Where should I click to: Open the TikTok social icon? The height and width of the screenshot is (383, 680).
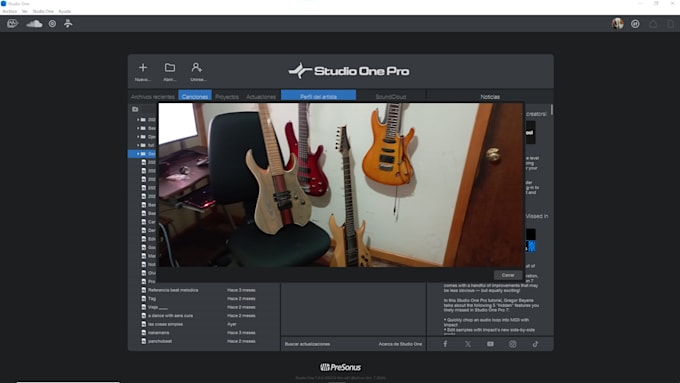[x=535, y=344]
